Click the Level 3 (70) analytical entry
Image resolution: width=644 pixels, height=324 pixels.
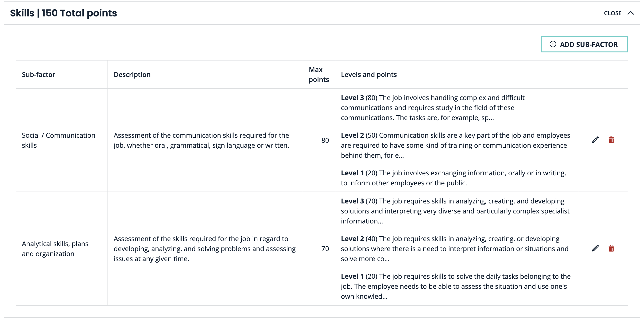455,211
